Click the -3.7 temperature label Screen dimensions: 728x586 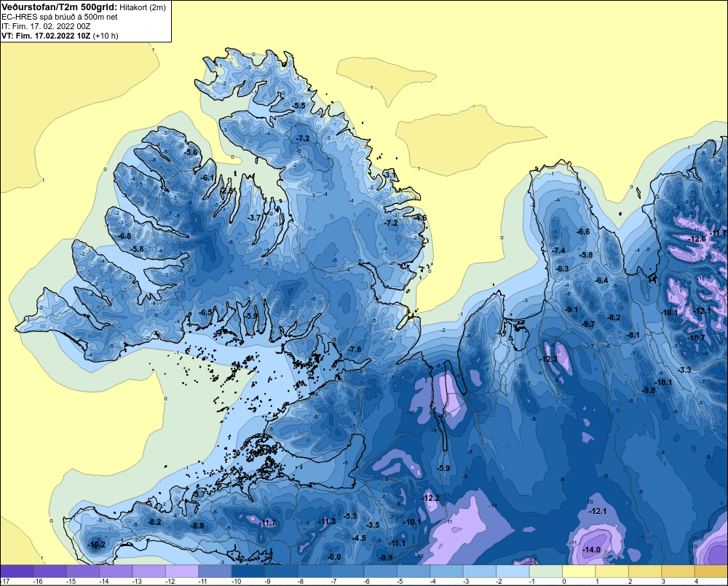pyautogui.click(x=255, y=218)
